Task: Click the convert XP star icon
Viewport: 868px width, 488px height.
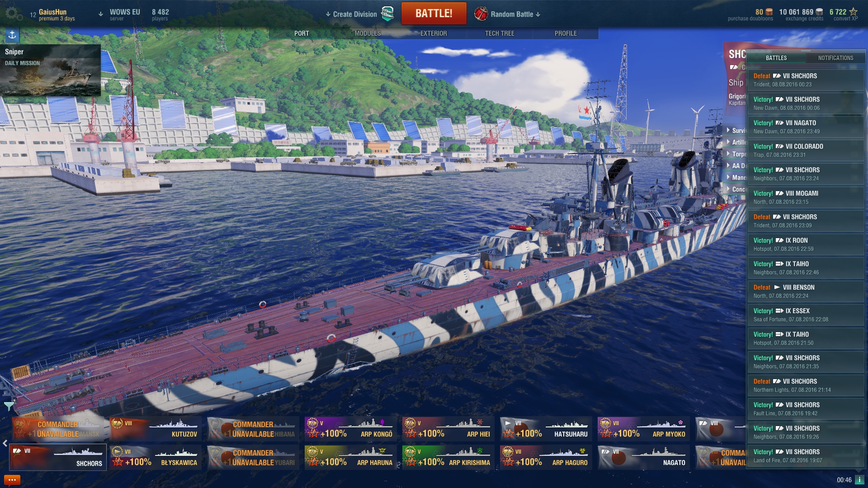Action: tap(854, 12)
